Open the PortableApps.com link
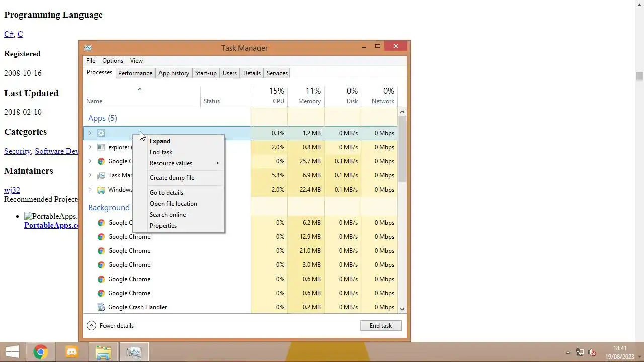The width and height of the screenshot is (644, 362). [x=51, y=225]
